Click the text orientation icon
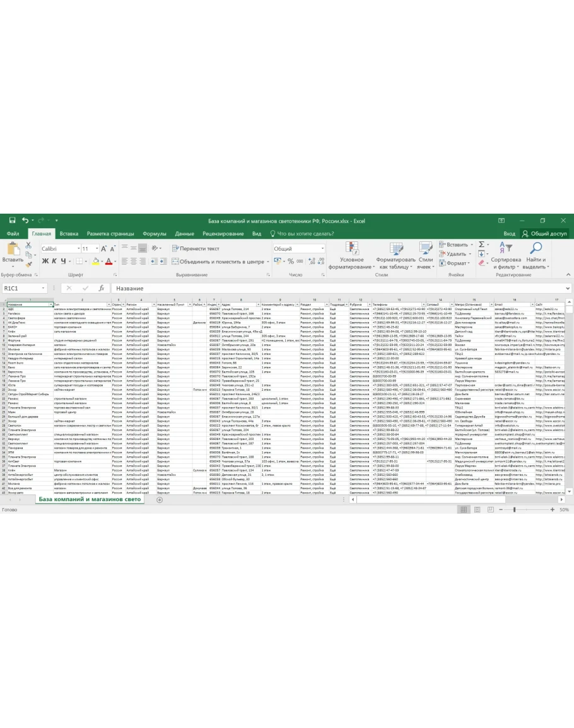 pyautogui.click(x=155, y=248)
